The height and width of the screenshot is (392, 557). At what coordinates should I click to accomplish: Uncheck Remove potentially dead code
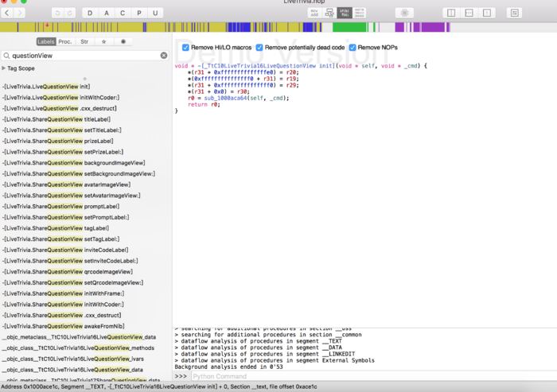coord(259,48)
